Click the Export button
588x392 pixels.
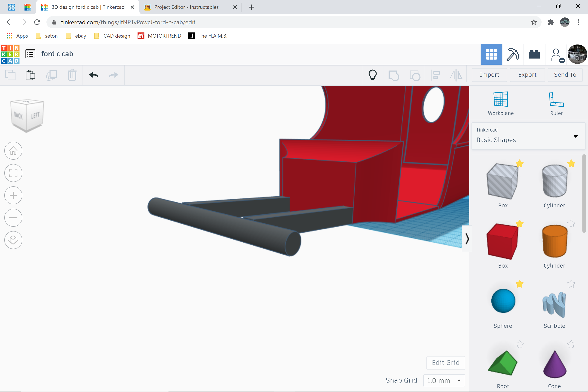pyautogui.click(x=527, y=75)
